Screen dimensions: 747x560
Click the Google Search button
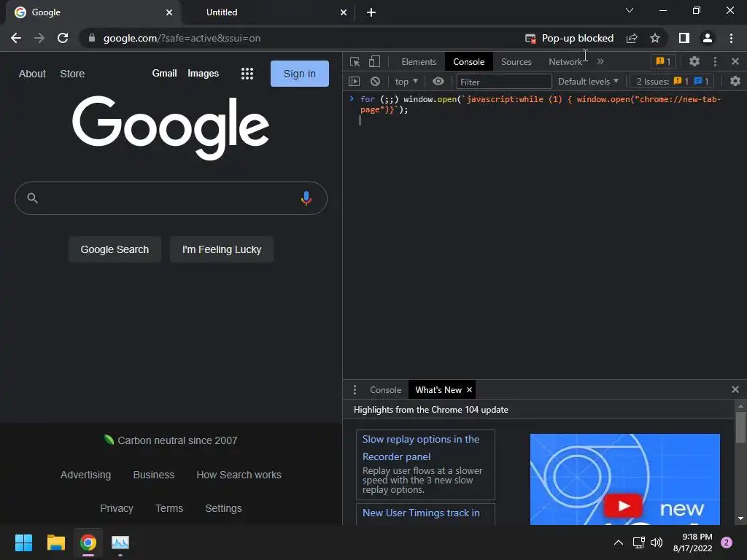tap(115, 249)
